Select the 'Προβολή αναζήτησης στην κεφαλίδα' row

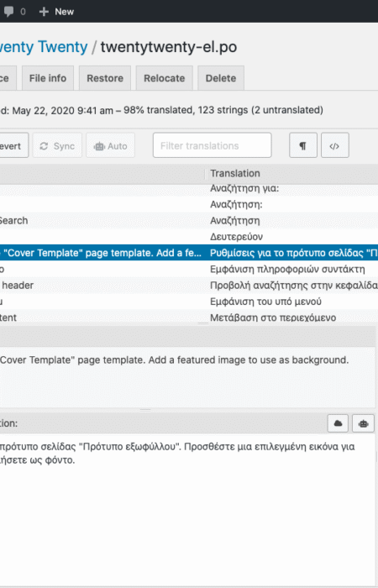(189, 285)
